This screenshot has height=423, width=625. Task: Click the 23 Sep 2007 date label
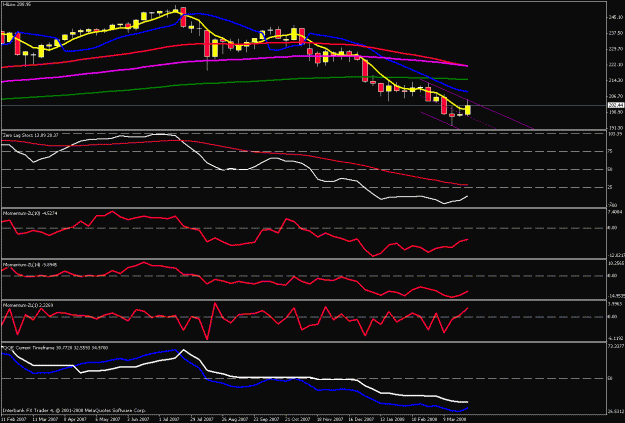click(266, 420)
